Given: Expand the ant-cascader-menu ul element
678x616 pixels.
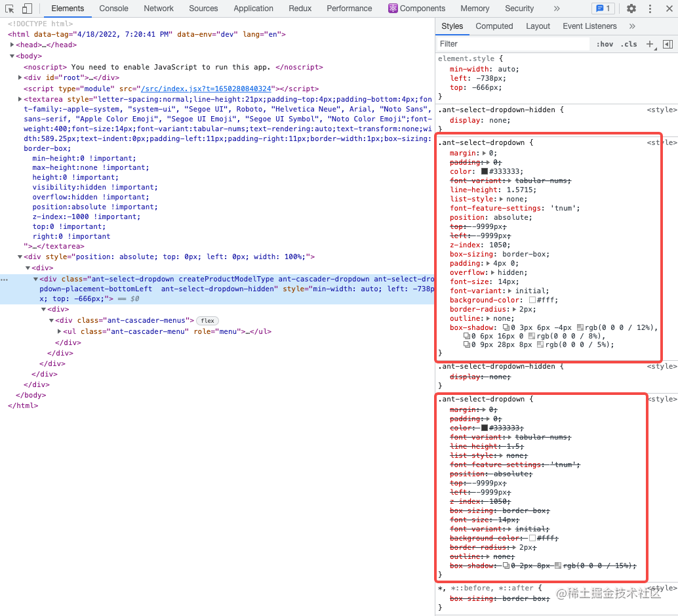Looking at the screenshot, I should tap(59, 331).
